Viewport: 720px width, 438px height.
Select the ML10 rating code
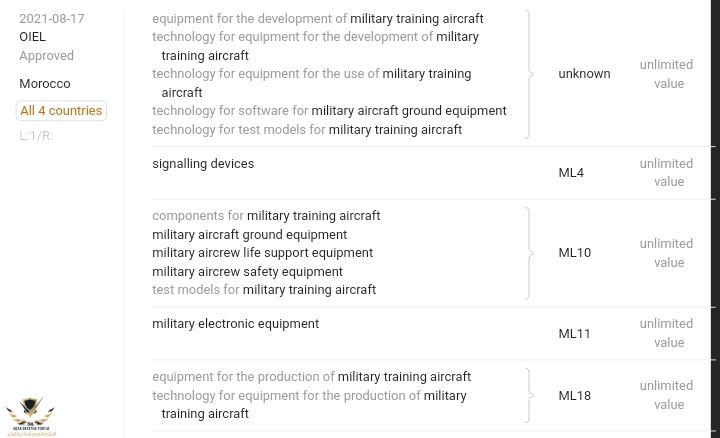(574, 252)
